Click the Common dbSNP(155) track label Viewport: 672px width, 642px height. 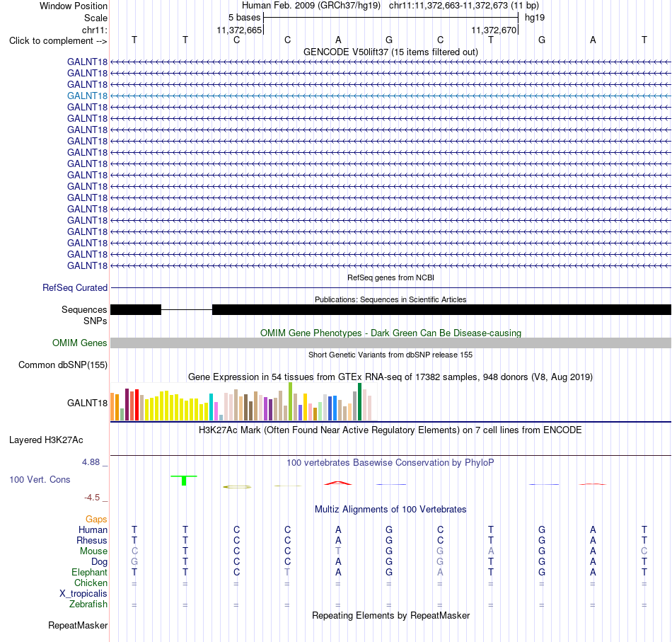pyautogui.click(x=63, y=365)
